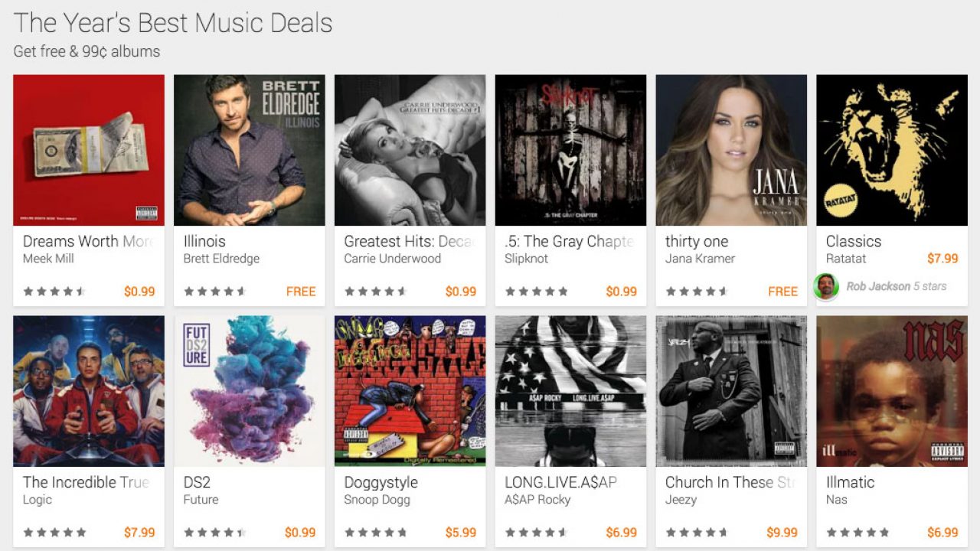The width and height of the screenshot is (980, 551).
Task: Open the Dreams Worth More album cover
Action: (x=89, y=150)
